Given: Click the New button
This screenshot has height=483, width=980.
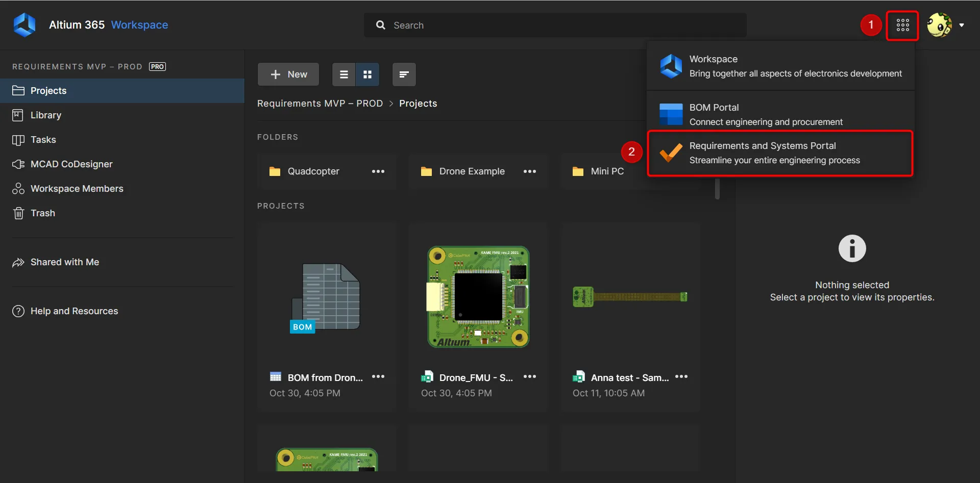Looking at the screenshot, I should coord(288,74).
